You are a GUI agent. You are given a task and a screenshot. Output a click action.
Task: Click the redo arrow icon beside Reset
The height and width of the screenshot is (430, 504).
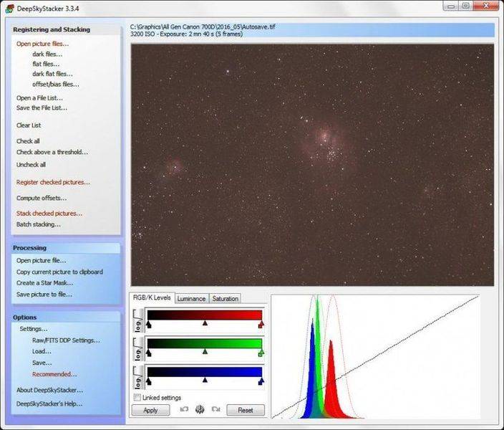pos(215,410)
